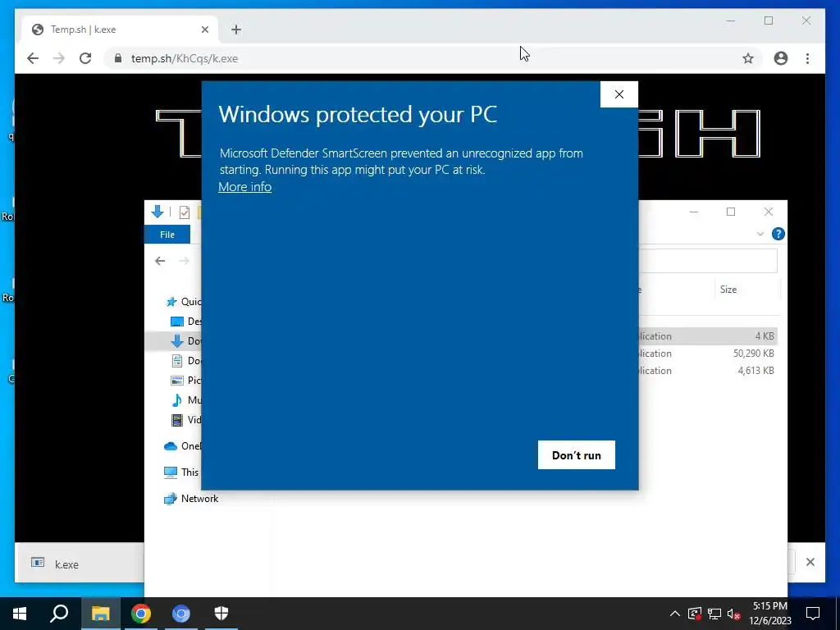Reload the temp.sh page
840x630 pixels.
(x=85, y=58)
